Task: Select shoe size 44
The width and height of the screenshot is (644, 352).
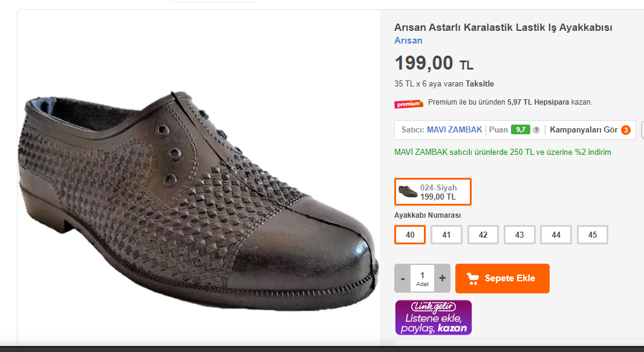Action: pos(556,235)
